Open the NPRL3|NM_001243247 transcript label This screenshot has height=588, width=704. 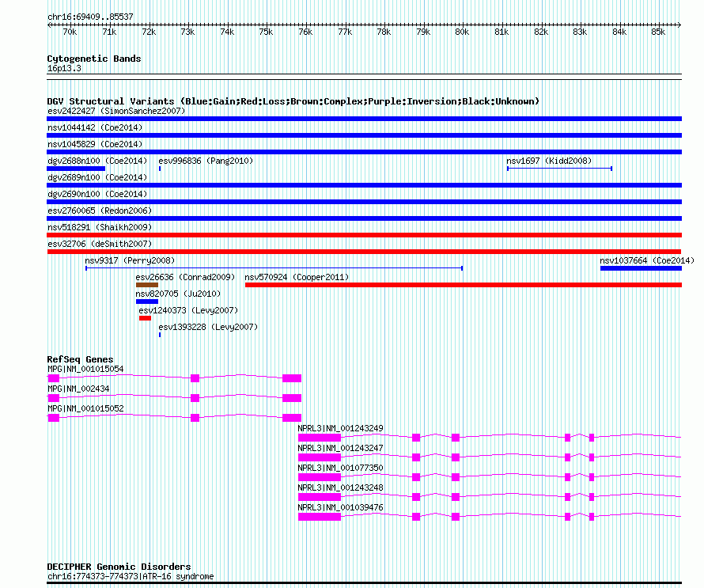(x=340, y=448)
